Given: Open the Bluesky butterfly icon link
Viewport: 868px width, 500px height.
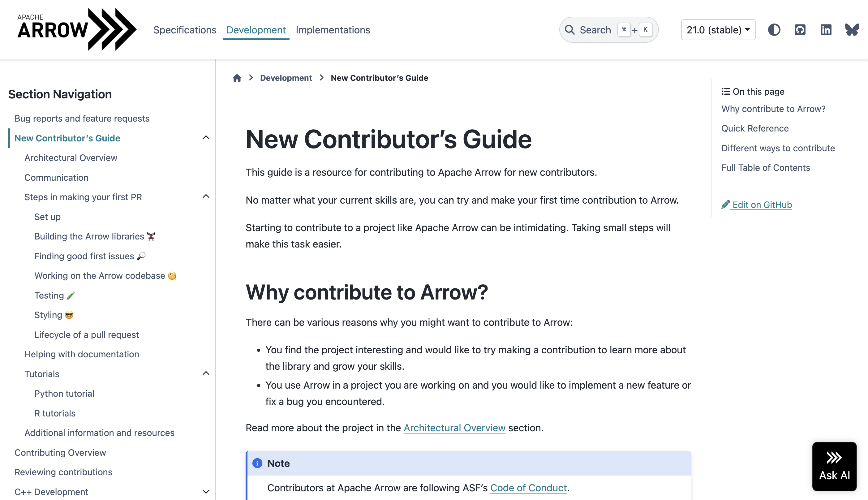Looking at the screenshot, I should [852, 30].
